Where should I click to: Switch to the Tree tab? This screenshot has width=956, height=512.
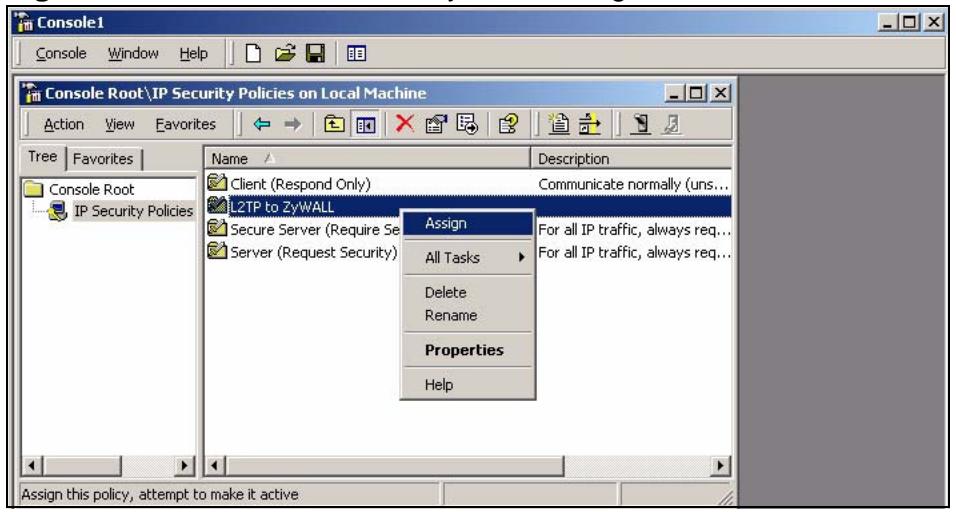pyautogui.click(x=43, y=157)
